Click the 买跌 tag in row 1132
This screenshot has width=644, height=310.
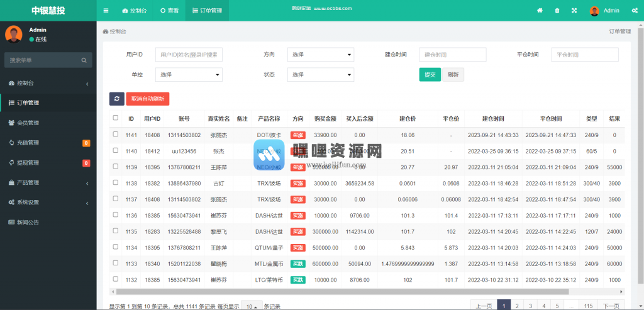(297, 280)
